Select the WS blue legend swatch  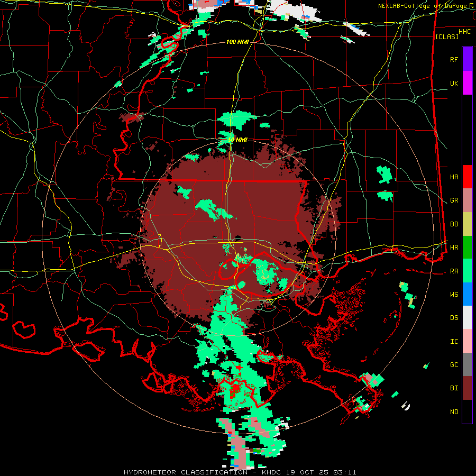point(467,294)
